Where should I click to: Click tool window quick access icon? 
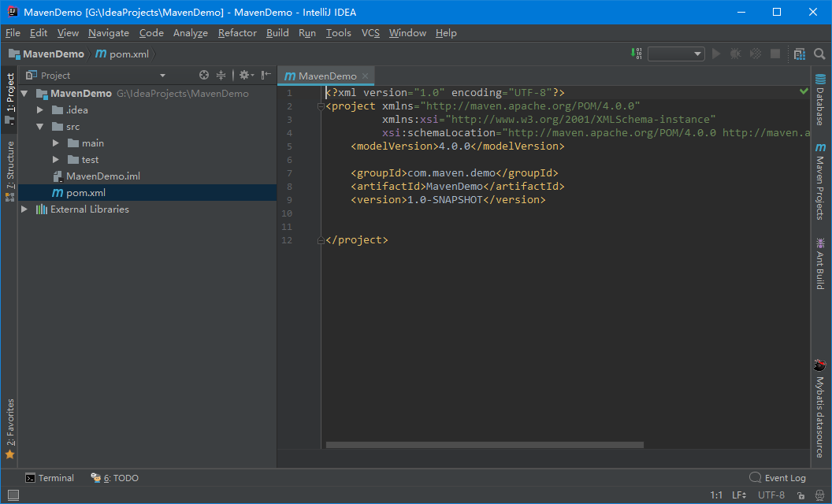(13, 495)
